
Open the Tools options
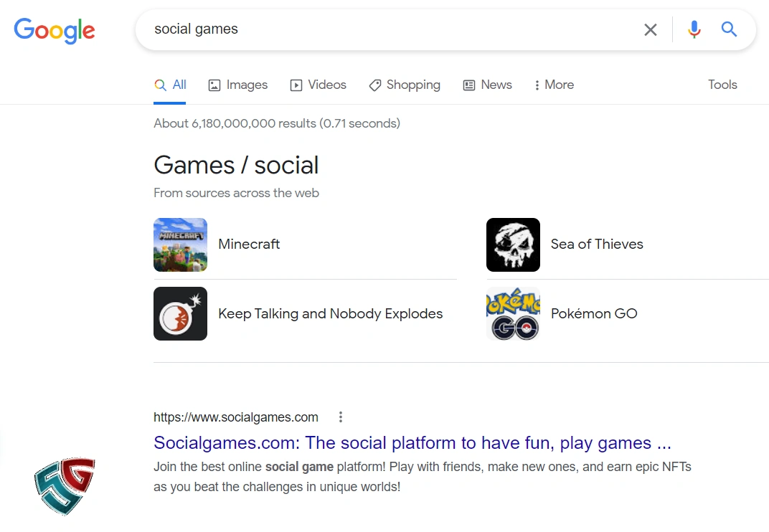tap(722, 85)
